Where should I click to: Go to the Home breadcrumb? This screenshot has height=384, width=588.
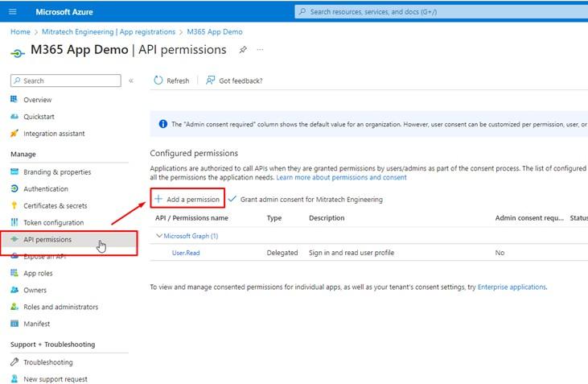[20, 32]
